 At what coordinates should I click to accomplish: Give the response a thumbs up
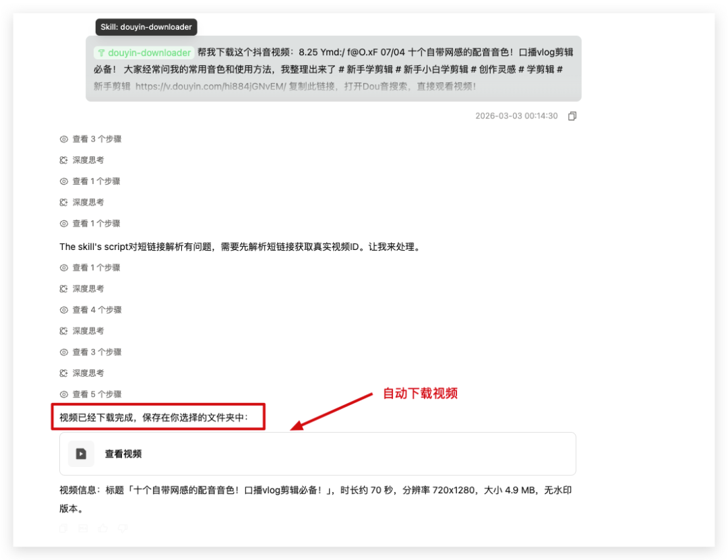(102, 528)
